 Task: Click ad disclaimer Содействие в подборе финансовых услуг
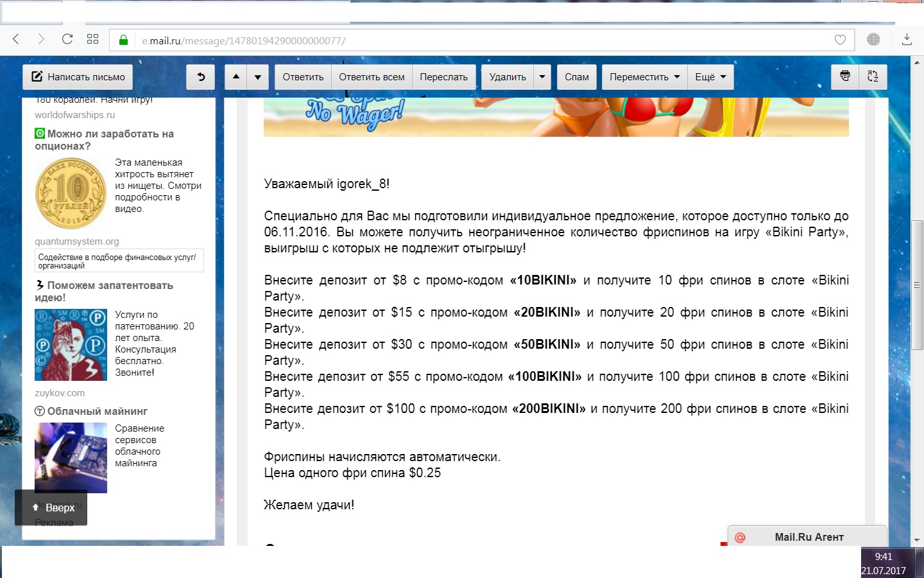(119, 261)
